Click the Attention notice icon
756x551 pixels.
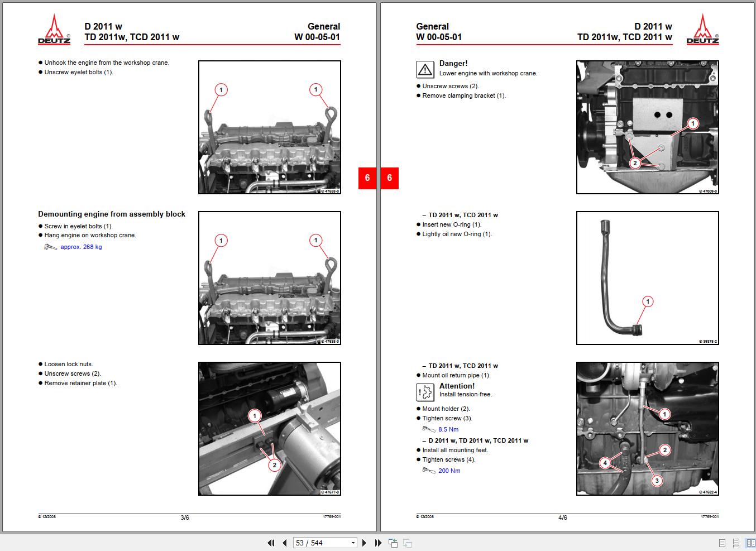425,392
